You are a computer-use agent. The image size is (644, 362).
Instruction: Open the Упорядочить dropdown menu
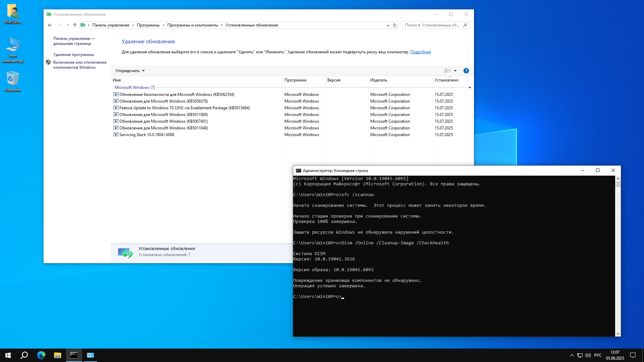coord(130,71)
